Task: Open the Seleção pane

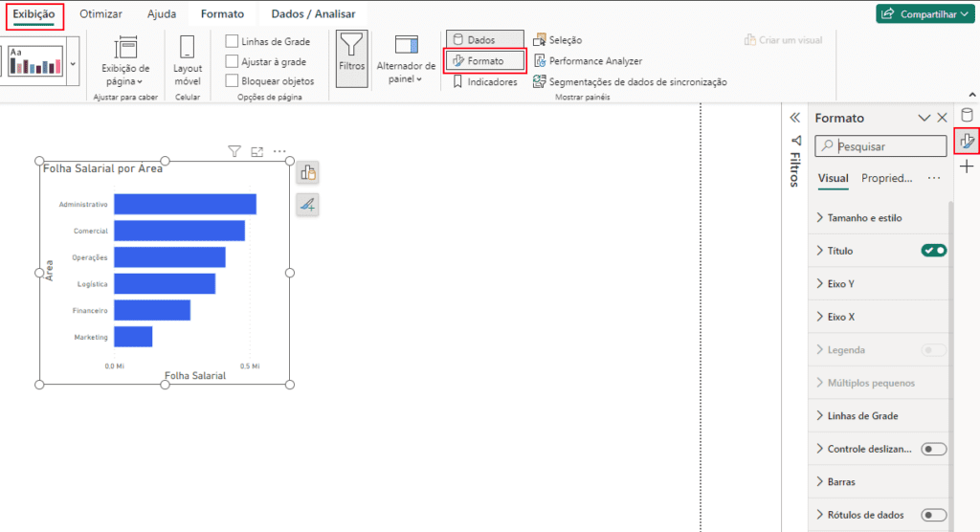Action: point(558,40)
